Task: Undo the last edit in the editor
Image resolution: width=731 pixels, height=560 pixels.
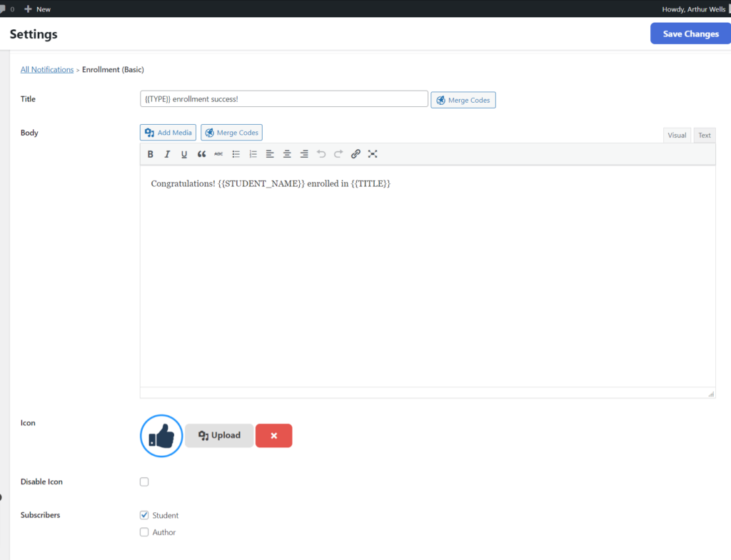Action: point(321,153)
